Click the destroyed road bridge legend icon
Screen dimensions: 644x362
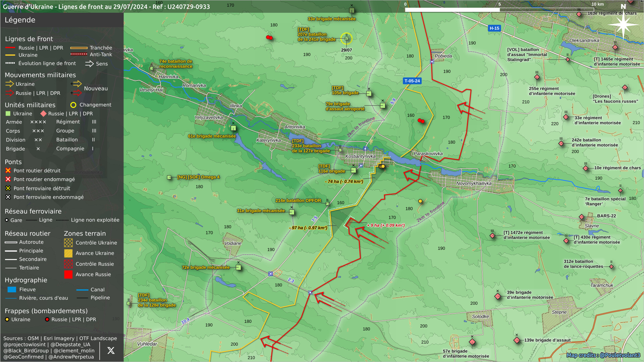(8, 171)
